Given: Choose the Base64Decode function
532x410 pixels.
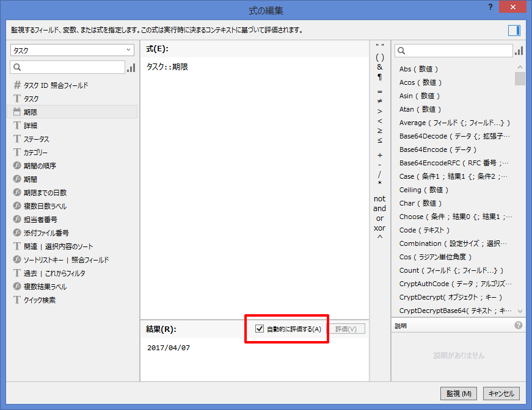Looking at the screenshot, I should (454, 136).
